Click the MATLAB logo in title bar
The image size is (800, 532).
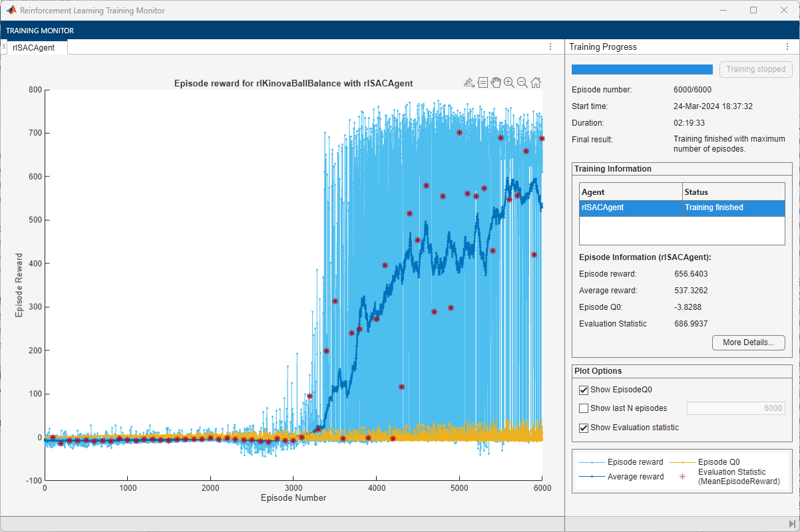tap(11, 11)
